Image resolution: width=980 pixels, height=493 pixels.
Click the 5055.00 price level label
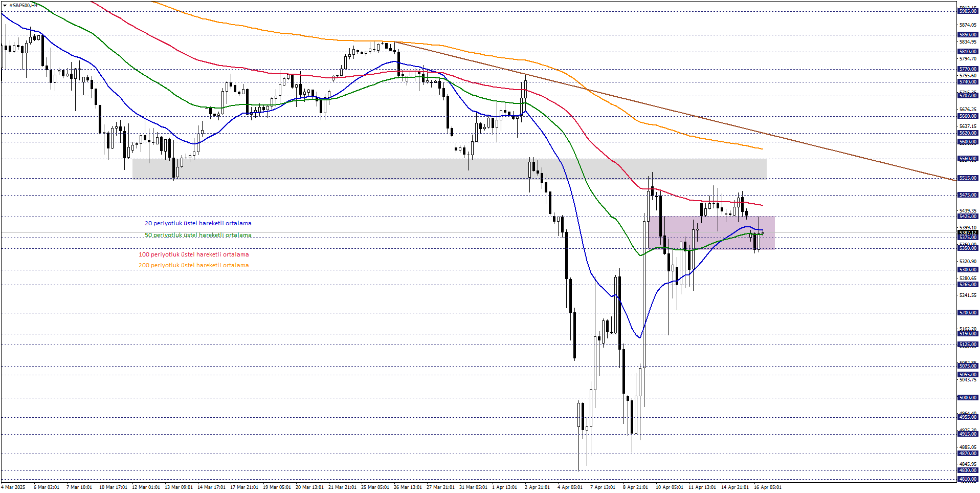point(968,375)
